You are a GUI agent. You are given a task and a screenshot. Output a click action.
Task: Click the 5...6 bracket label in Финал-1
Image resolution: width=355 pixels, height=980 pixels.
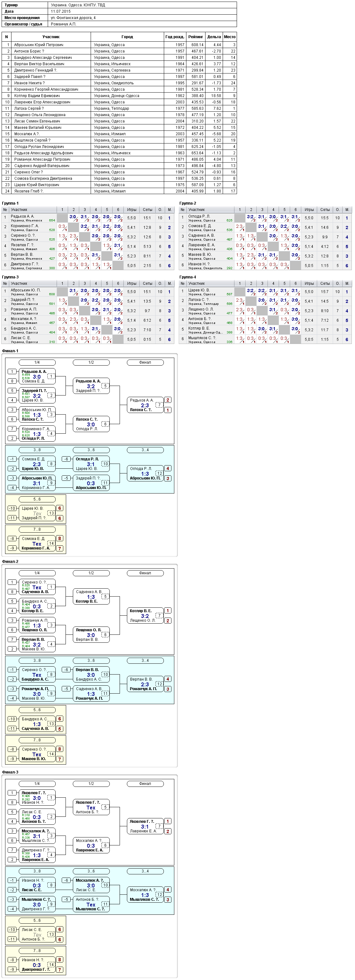pyautogui.click(x=37, y=499)
